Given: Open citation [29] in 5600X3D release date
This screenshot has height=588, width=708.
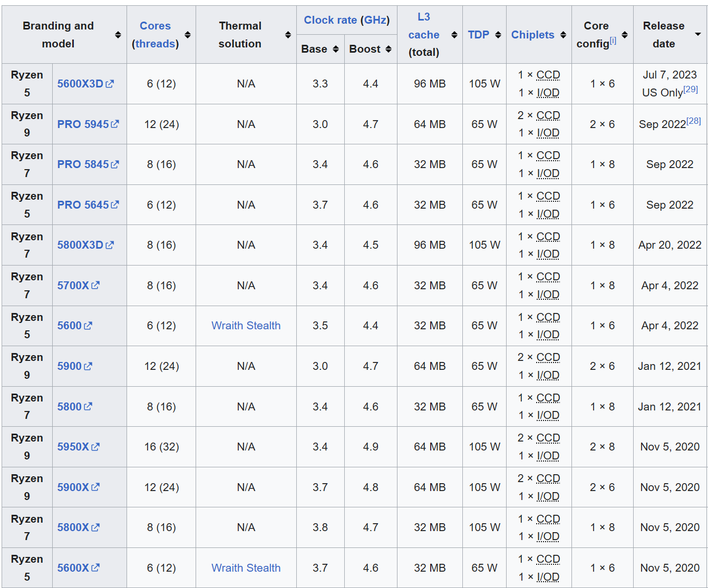Looking at the screenshot, I should click(x=691, y=89).
